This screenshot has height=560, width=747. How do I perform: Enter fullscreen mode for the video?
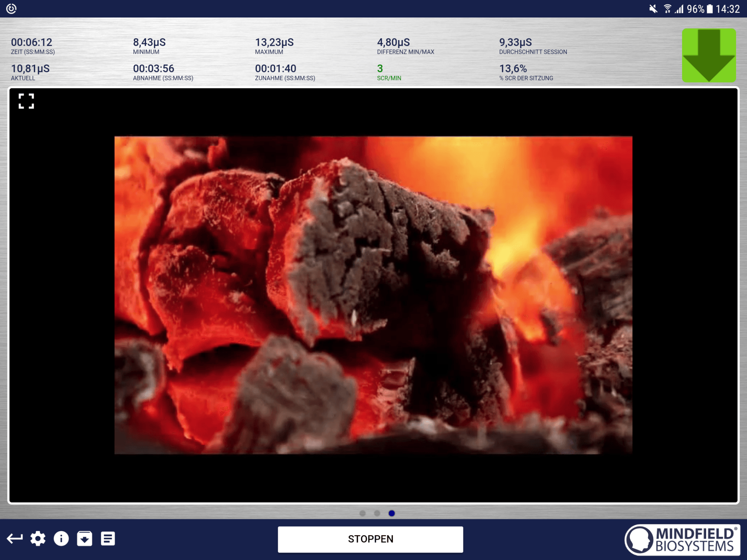tap(26, 101)
